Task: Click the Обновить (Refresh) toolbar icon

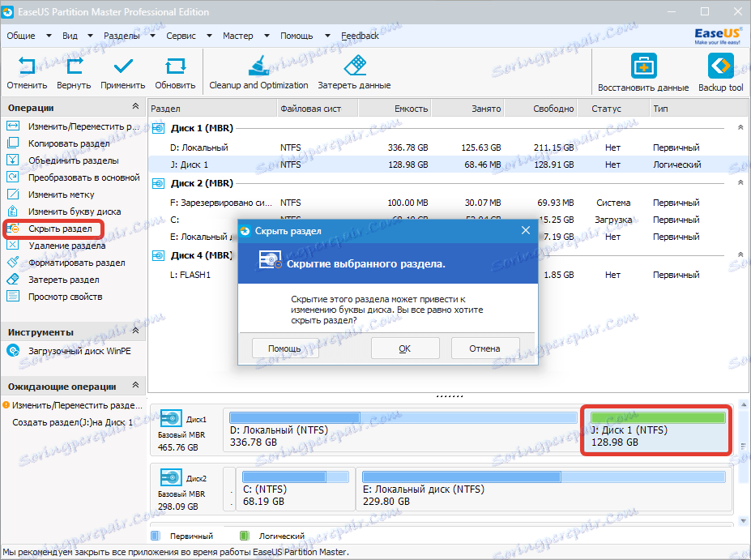Action: tap(175, 66)
